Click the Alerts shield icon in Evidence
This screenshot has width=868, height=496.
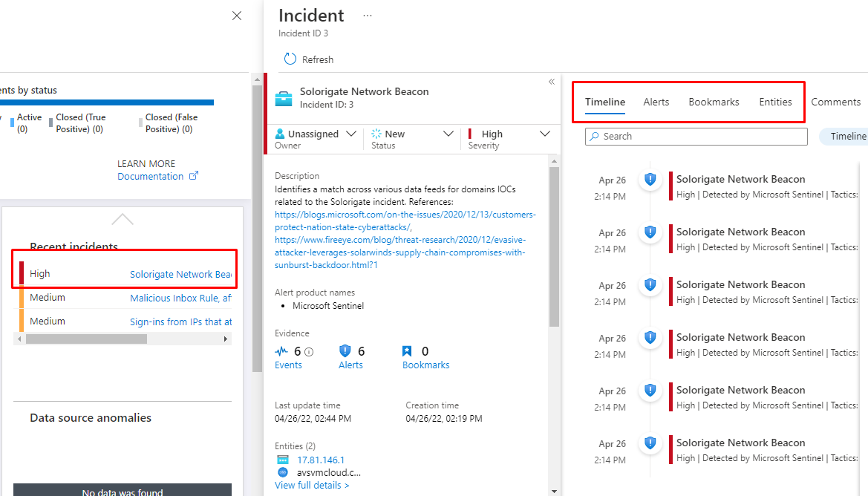point(345,351)
